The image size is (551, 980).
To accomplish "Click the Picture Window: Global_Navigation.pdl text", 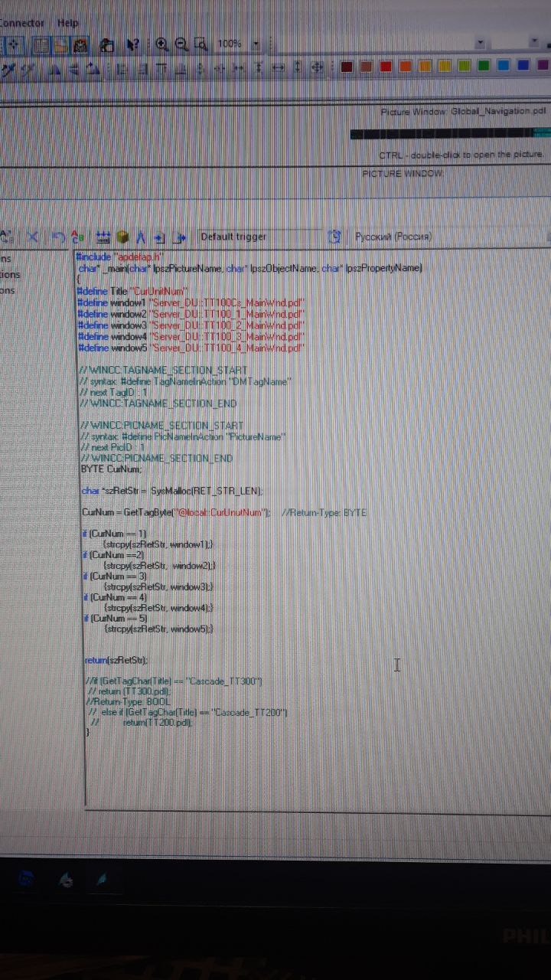I will pyautogui.click(x=464, y=112).
